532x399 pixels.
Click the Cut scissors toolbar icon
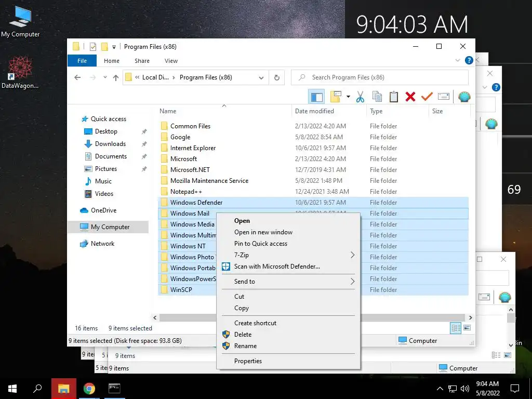(360, 97)
